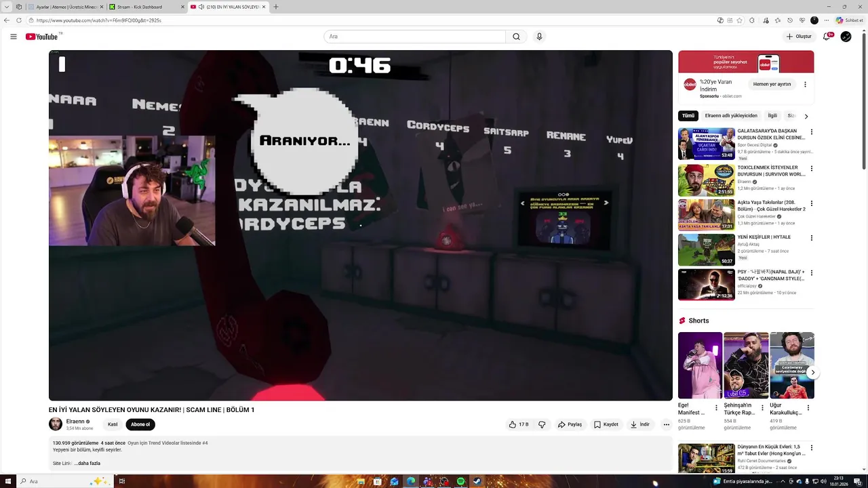Open PSY Gangnam Style video thumbnail

[x=706, y=285]
